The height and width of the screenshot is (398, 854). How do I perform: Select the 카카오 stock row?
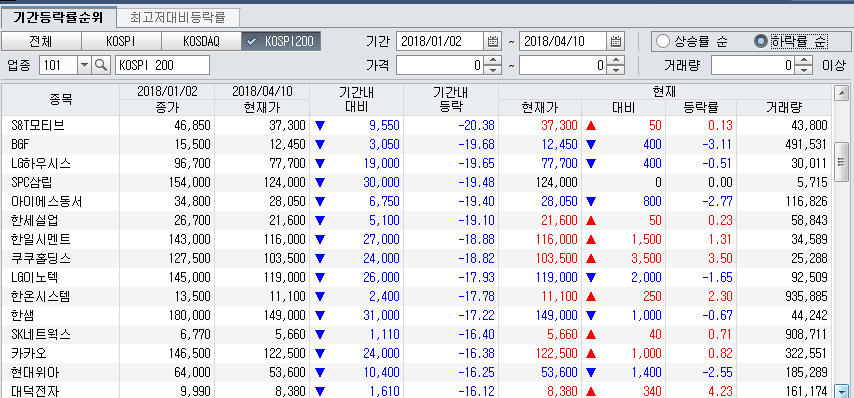417,353
